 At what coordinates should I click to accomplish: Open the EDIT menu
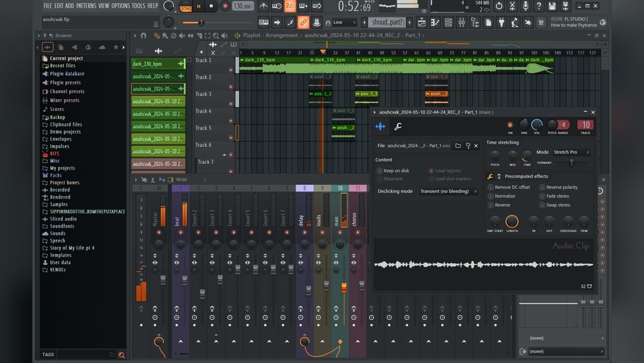[x=59, y=6]
